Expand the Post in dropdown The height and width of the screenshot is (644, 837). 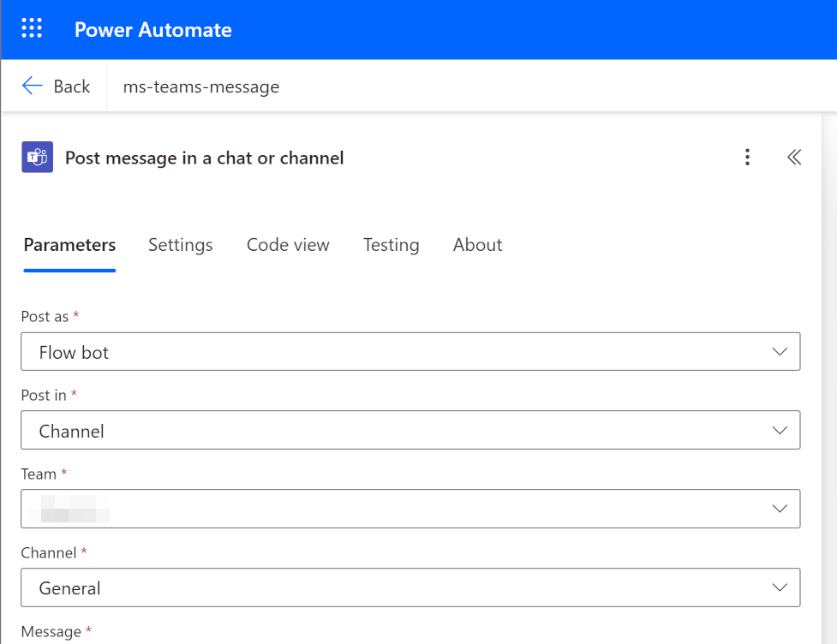click(779, 430)
